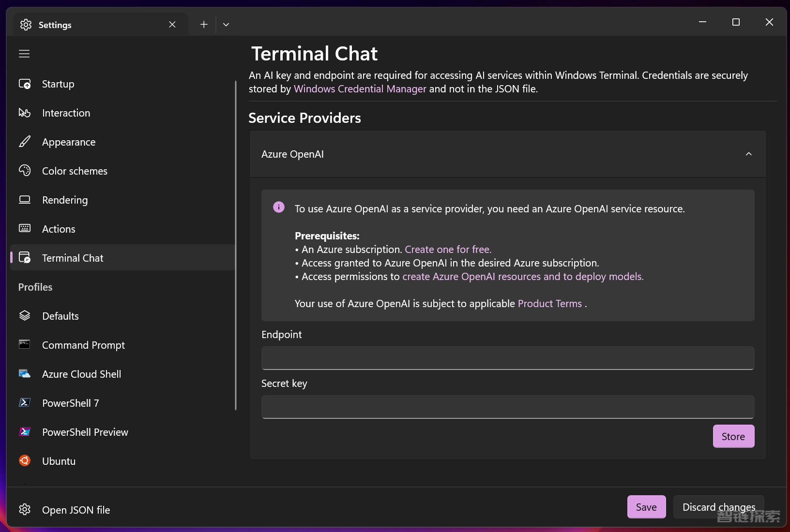This screenshot has height=532, width=790.
Task: Open Appearance settings
Action: [x=122, y=142]
